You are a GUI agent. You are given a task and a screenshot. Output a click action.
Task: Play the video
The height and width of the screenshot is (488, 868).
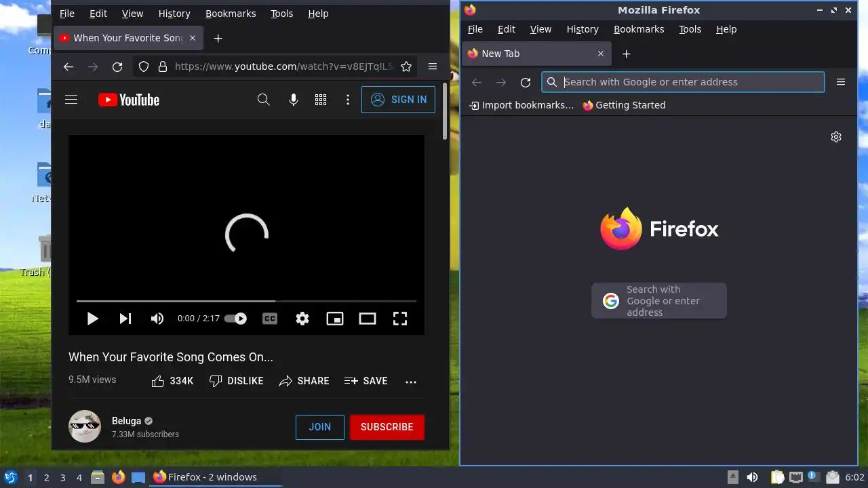click(x=93, y=319)
